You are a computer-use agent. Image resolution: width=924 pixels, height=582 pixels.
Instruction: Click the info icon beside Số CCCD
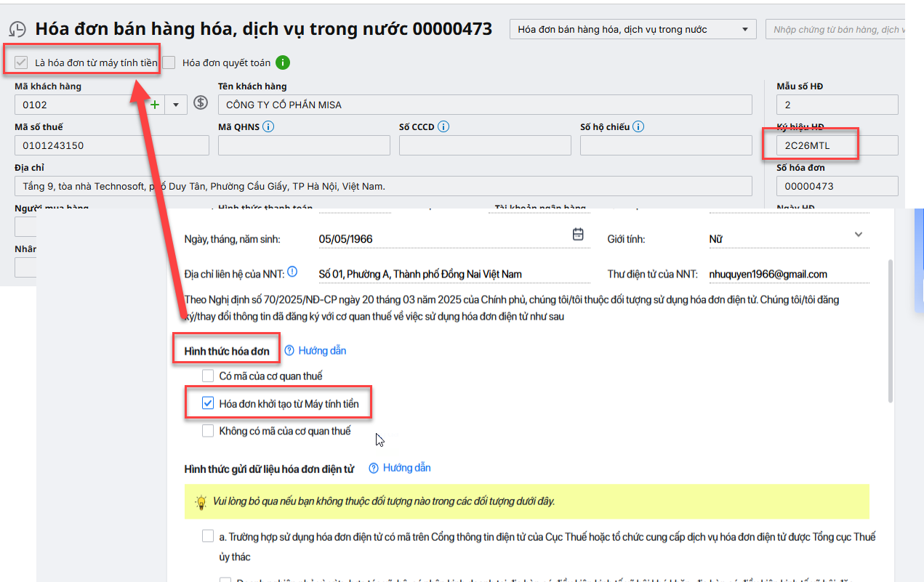[443, 126]
